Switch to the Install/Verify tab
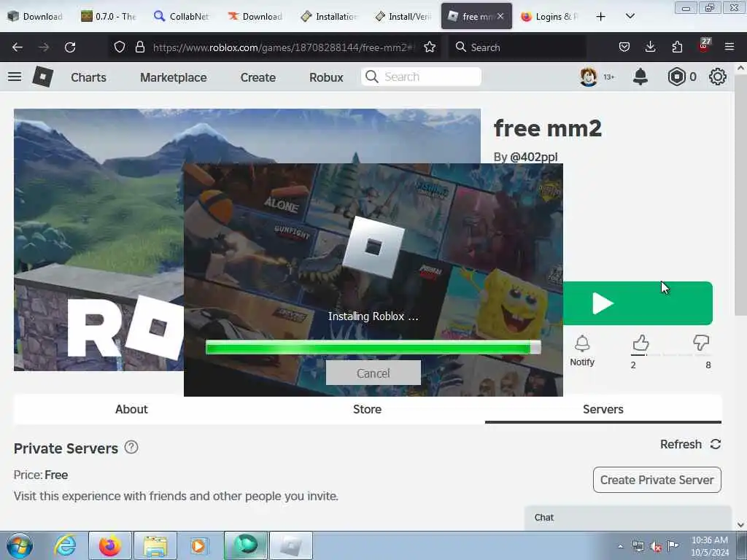The width and height of the screenshot is (747, 560). pos(403,16)
